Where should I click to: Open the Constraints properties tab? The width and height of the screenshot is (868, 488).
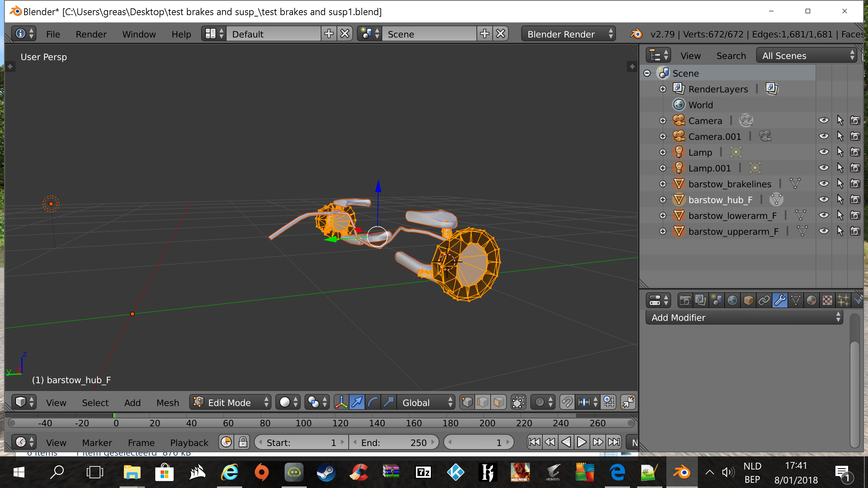pos(764,300)
